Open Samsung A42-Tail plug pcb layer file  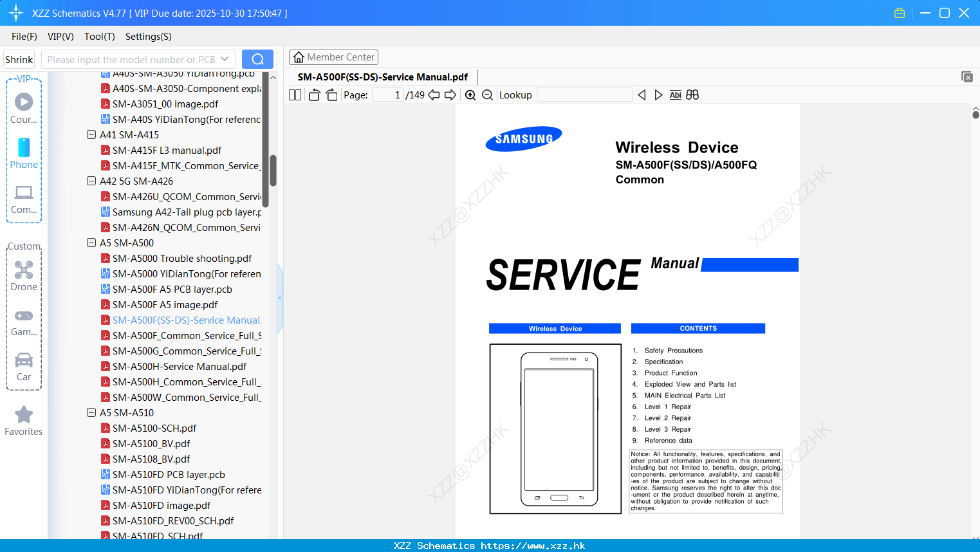181,212
